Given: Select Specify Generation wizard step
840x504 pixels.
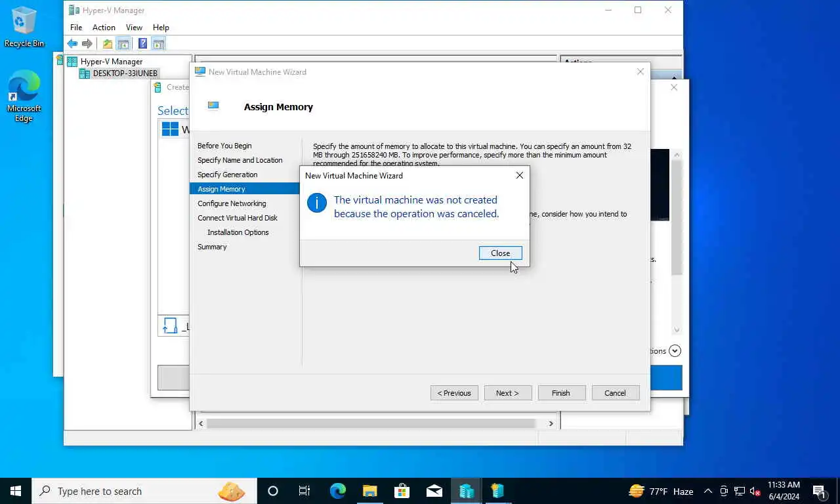Looking at the screenshot, I should point(228,175).
